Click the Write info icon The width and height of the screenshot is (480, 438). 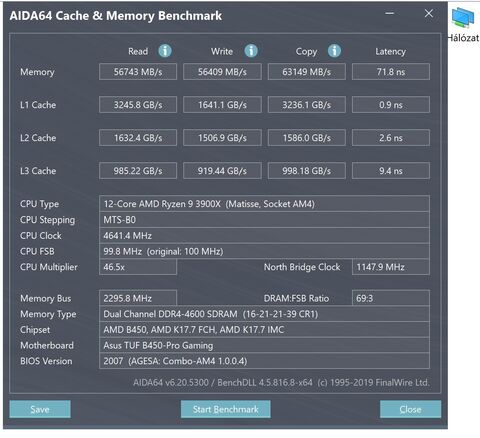251,51
